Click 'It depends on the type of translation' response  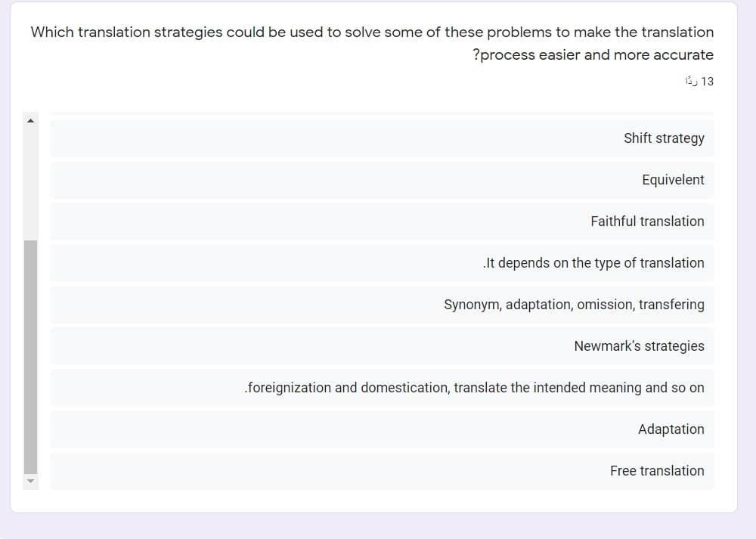click(x=382, y=263)
